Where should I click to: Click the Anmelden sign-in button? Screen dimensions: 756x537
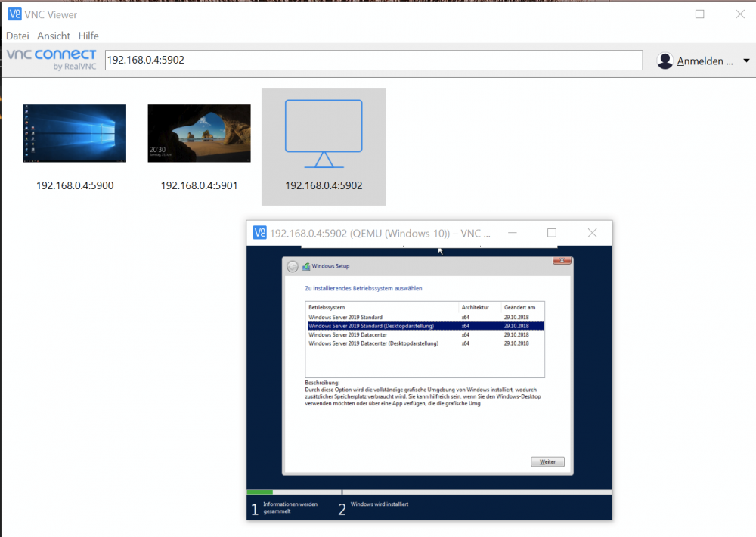(705, 61)
